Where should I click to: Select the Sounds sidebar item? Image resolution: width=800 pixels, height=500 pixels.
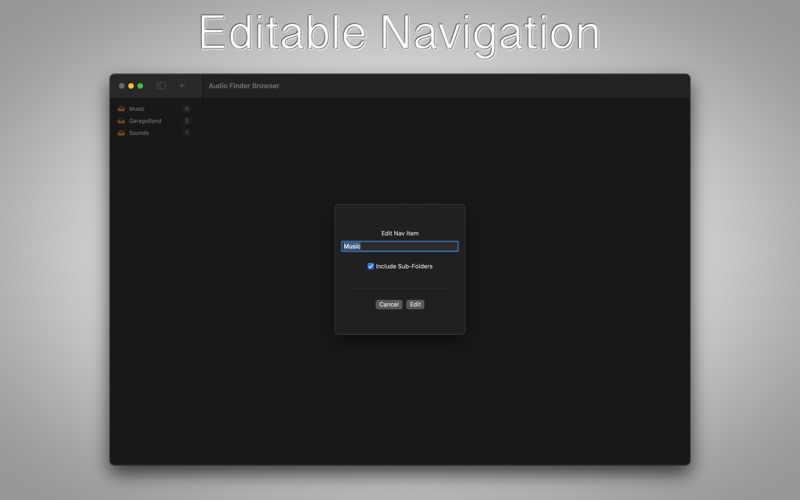(x=154, y=133)
